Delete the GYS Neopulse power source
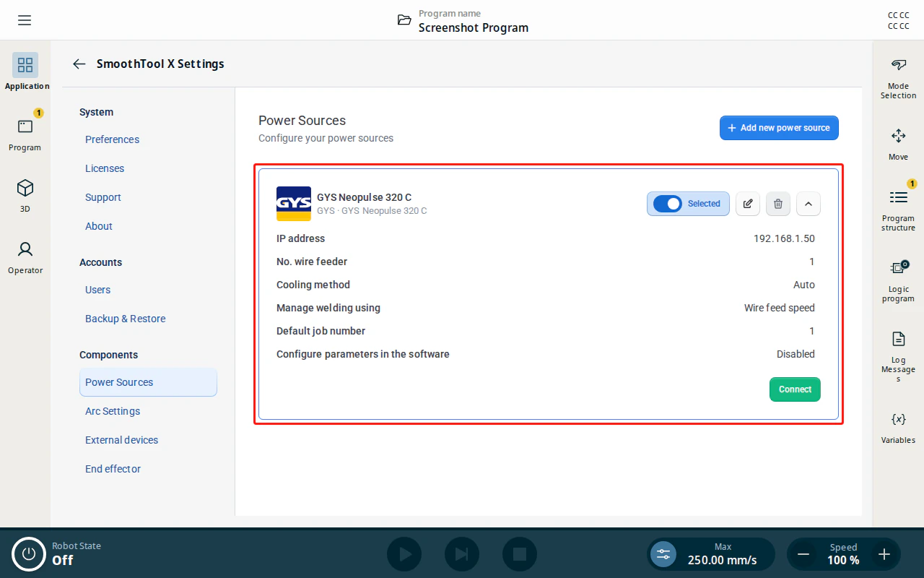This screenshot has width=924, height=578. [x=778, y=204]
